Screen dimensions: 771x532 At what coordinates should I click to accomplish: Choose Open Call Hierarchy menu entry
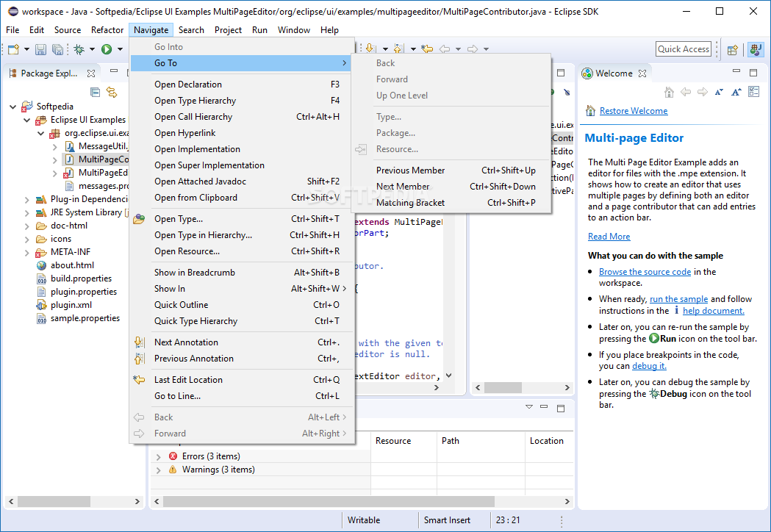(x=242, y=117)
